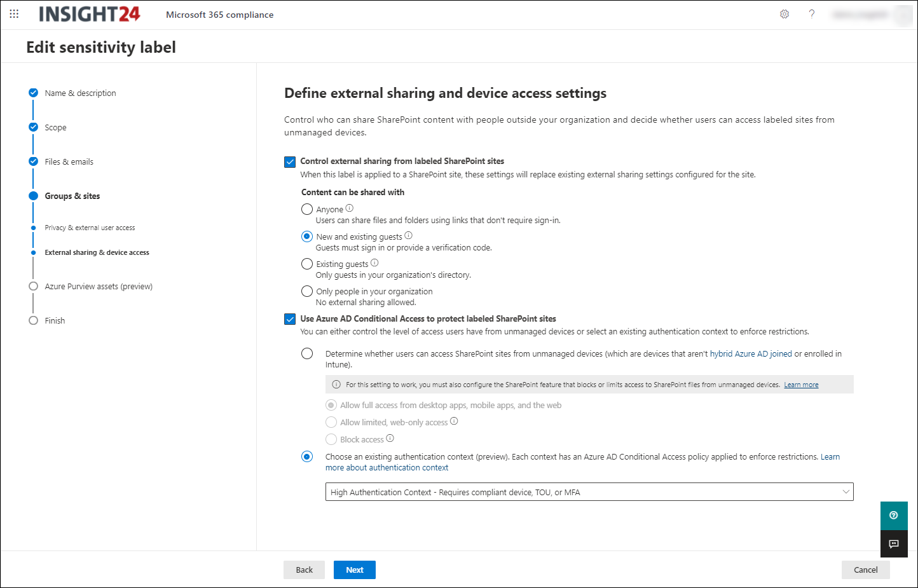Click the help question mark icon
The image size is (918, 588).
(x=812, y=14)
